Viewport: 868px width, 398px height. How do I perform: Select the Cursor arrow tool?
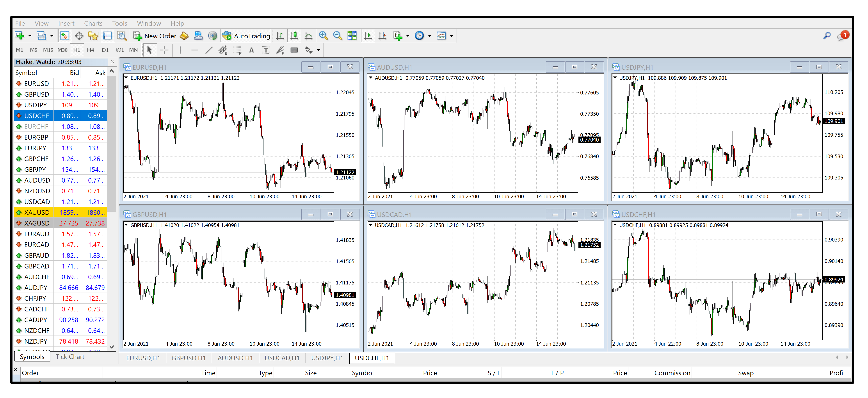click(x=150, y=50)
